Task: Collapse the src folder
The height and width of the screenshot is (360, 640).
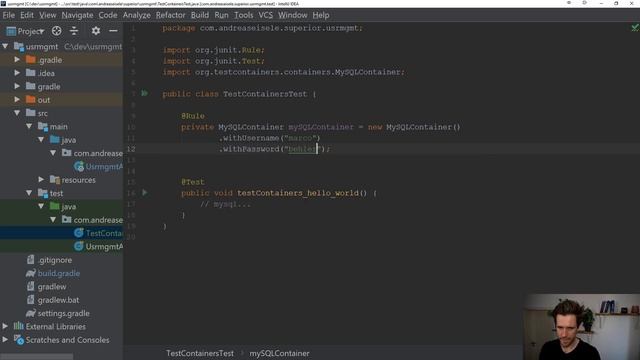Action: (17, 113)
